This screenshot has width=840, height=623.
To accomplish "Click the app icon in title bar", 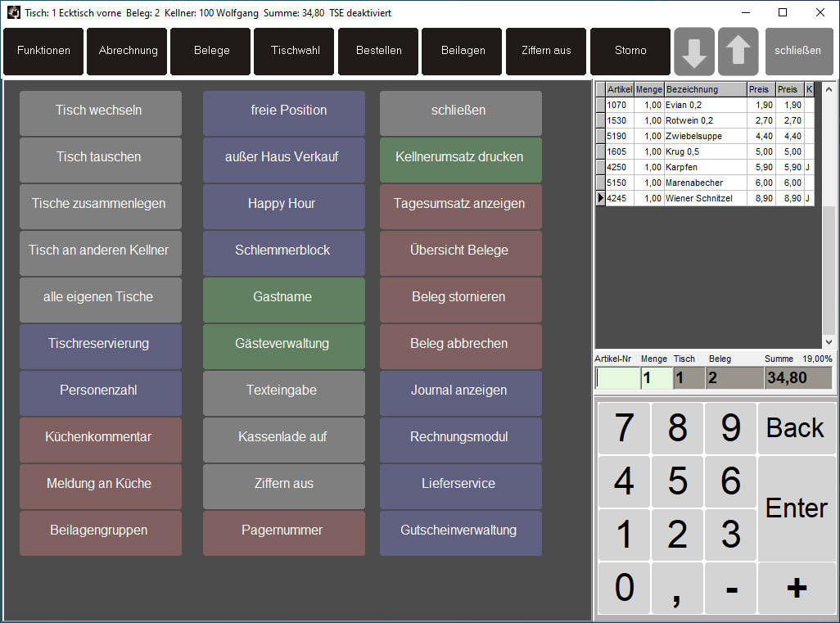I will [13, 12].
